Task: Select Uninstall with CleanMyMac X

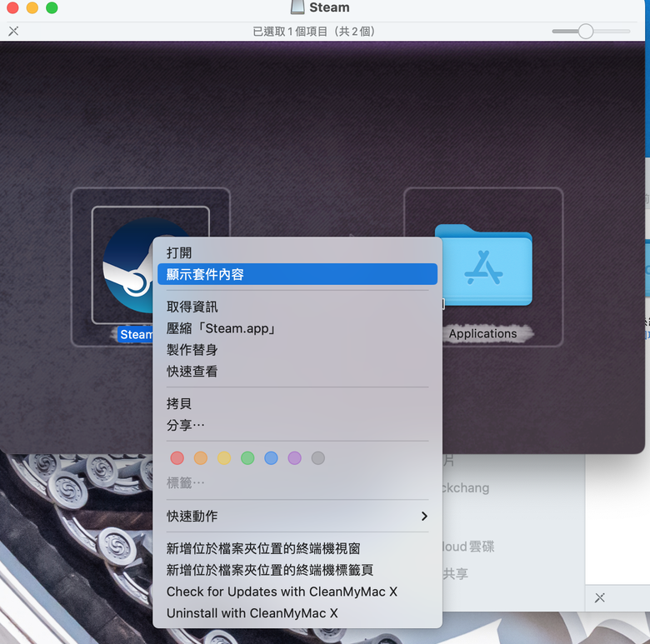Action: [297, 613]
